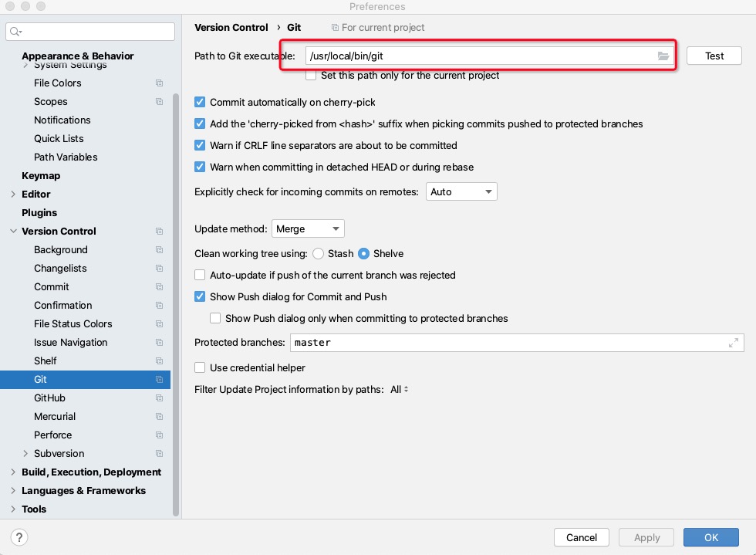Select the Stash radio button

pyautogui.click(x=318, y=253)
